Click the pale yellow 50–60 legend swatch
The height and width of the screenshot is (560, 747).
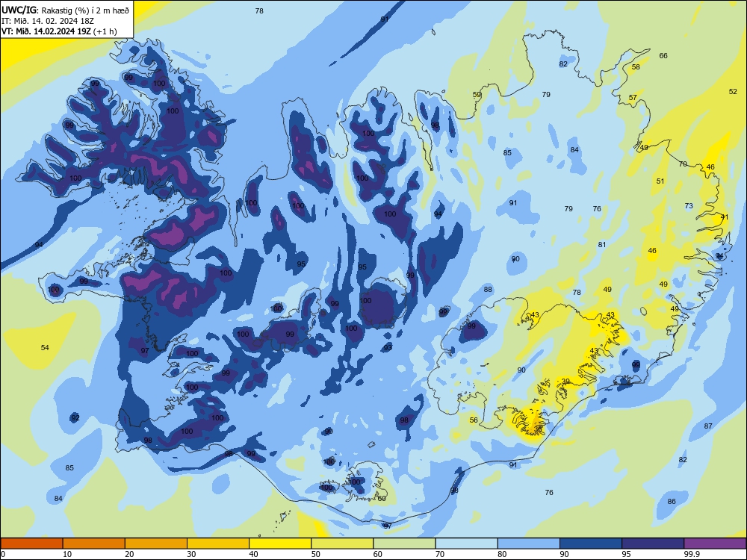[x=342, y=544]
